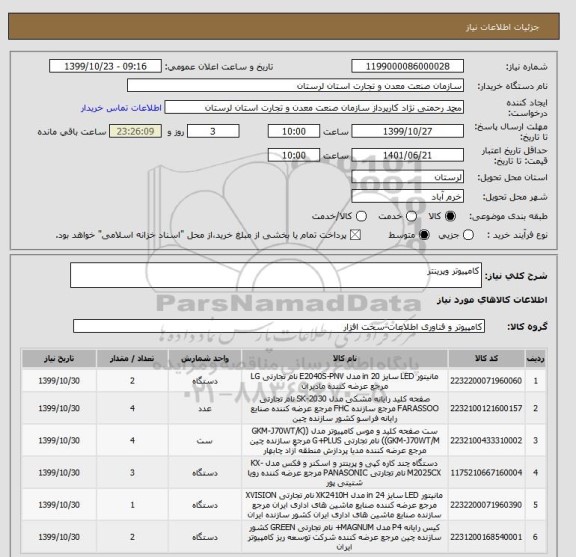Click the نام کالا column header
Viewport: 576px width, 557px height.
pyautogui.click(x=345, y=358)
